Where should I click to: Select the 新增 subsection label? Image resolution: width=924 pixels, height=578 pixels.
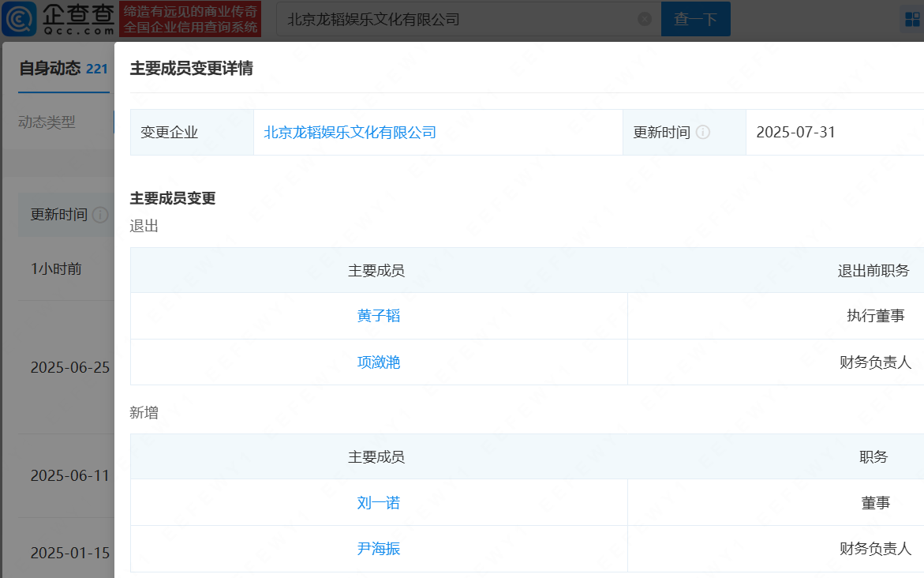(x=144, y=412)
